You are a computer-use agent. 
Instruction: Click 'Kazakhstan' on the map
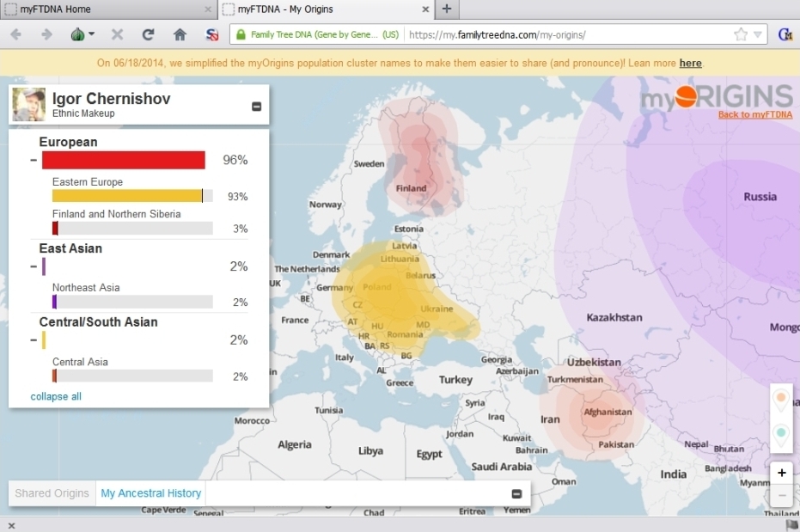tap(614, 317)
